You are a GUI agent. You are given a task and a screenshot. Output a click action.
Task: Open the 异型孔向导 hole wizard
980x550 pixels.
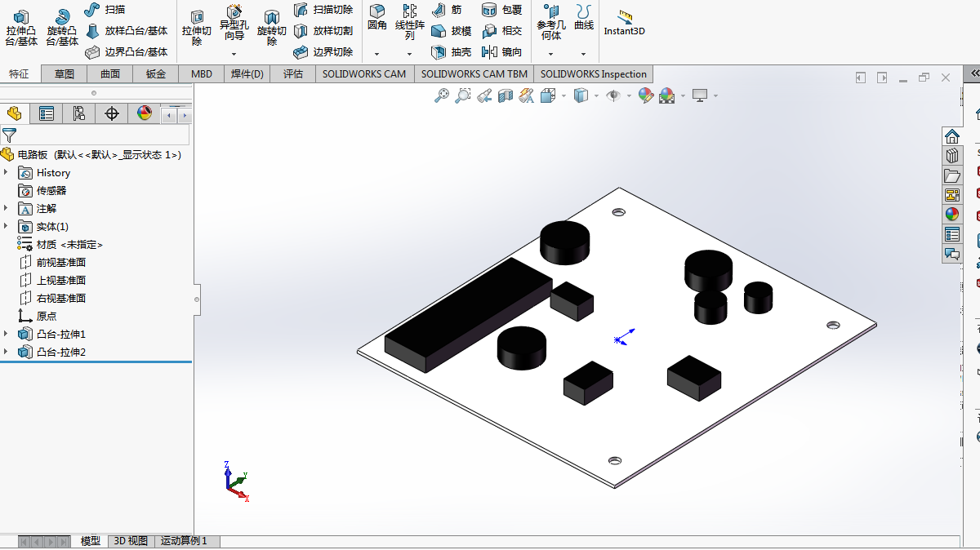pyautogui.click(x=234, y=24)
